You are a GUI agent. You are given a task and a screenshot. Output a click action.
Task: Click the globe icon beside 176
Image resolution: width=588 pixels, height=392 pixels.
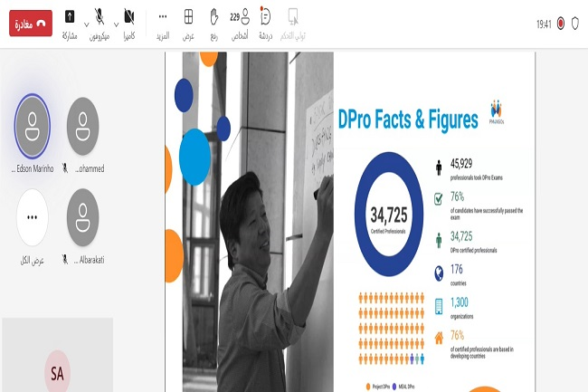tap(439, 273)
